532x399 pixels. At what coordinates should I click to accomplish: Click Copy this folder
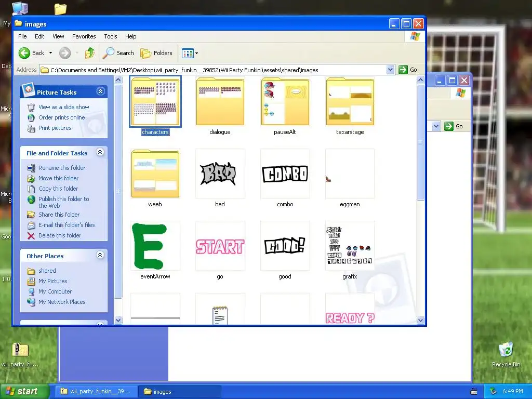(58, 189)
